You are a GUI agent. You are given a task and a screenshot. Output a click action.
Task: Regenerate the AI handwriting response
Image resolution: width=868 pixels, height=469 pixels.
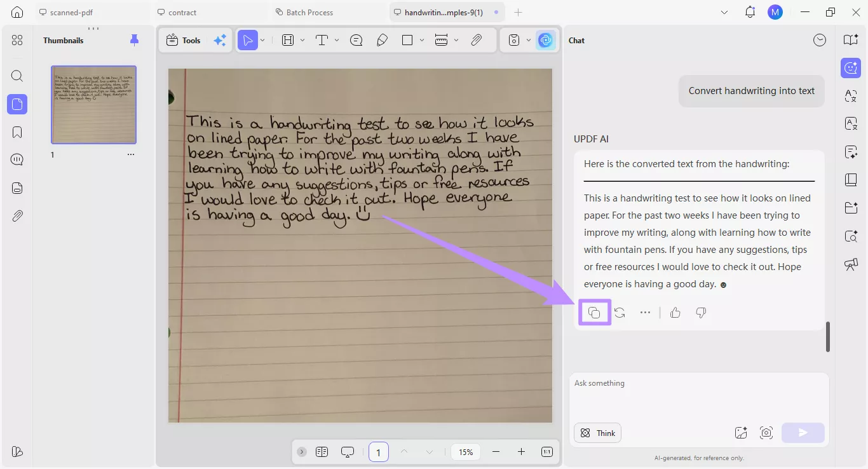tap(620, 312)
